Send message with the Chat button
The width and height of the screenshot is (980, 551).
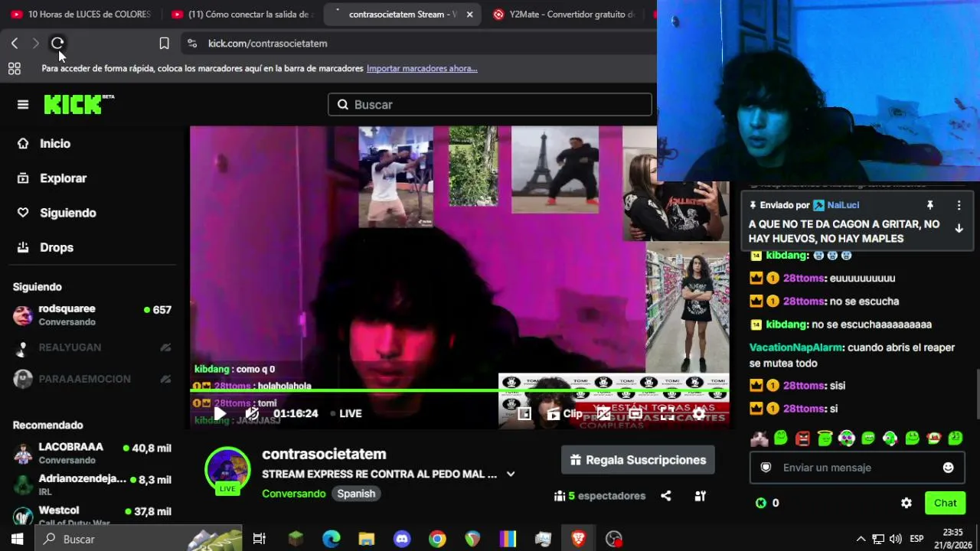click(x=945, y=503)
